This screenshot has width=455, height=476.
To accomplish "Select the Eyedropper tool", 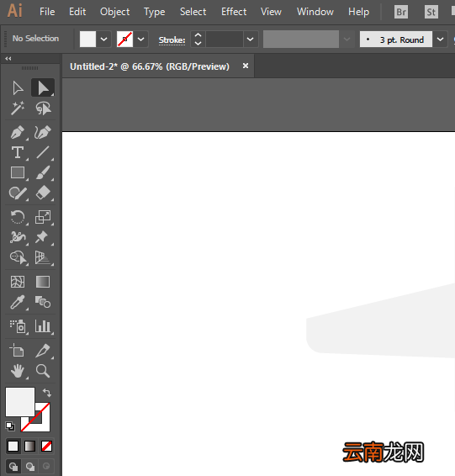I will tap(18, 303).
